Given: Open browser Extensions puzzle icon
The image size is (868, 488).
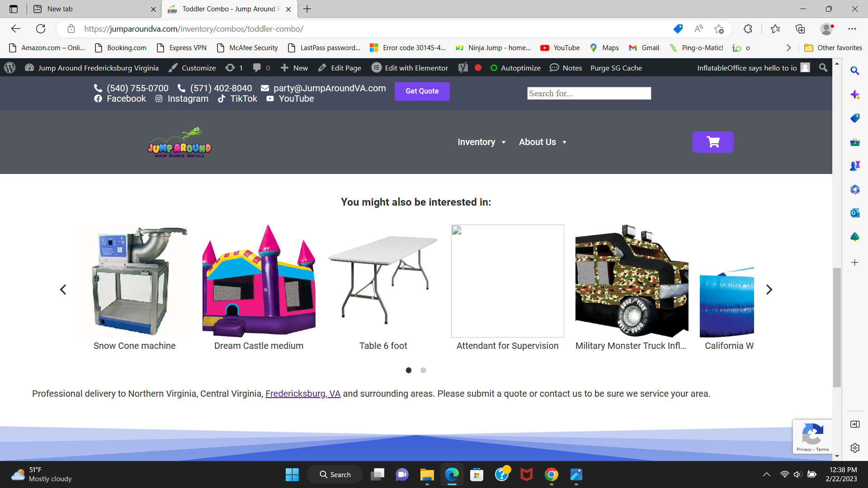Looking at the screenshot, I should click(x=748, y=29).
